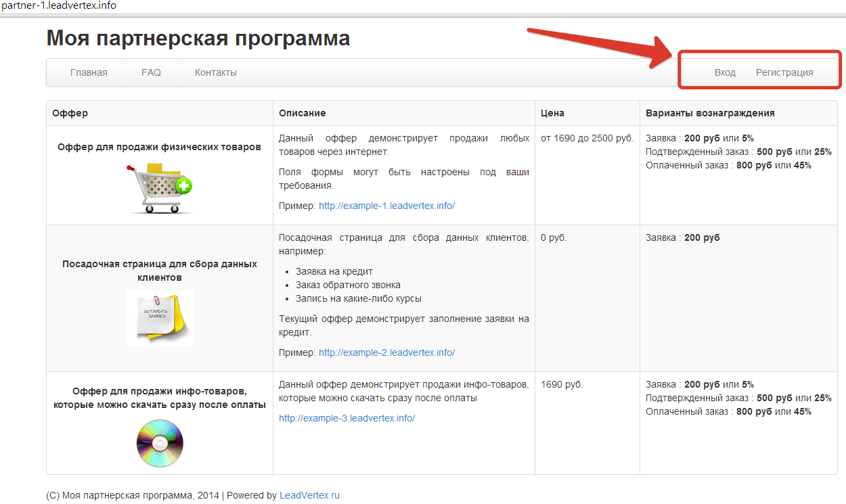Click the sticky note application icon

coord(160,318)
